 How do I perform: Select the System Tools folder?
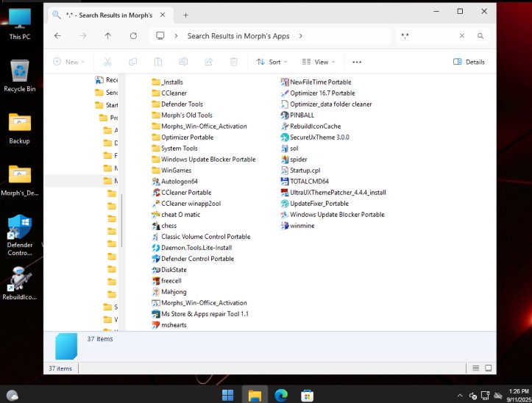coord(174,149)
